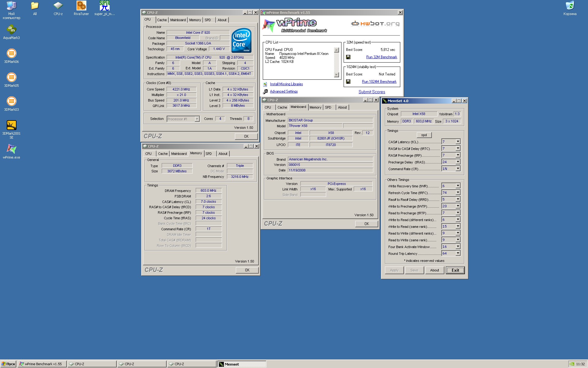Click the NB Frequency 3216.0 MHz value
The width and height of the screenshot is (588, 368).
[x=240, y=177]
